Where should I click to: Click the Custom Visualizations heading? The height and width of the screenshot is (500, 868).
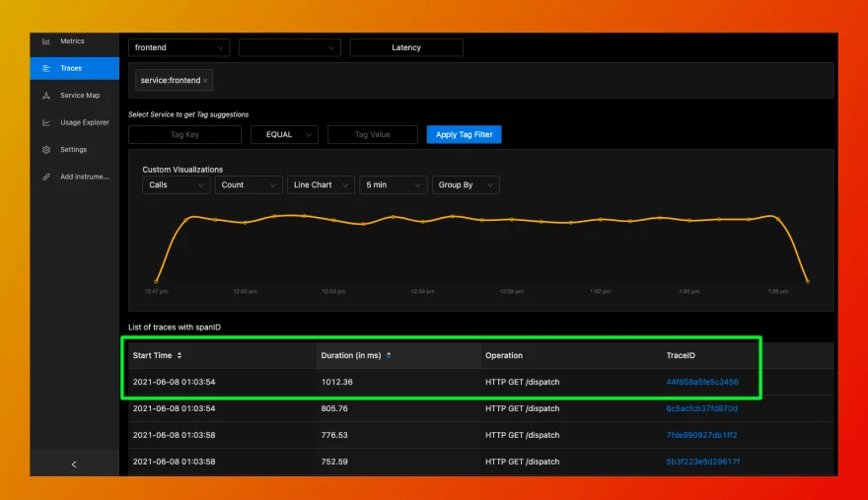coord(182,170)
